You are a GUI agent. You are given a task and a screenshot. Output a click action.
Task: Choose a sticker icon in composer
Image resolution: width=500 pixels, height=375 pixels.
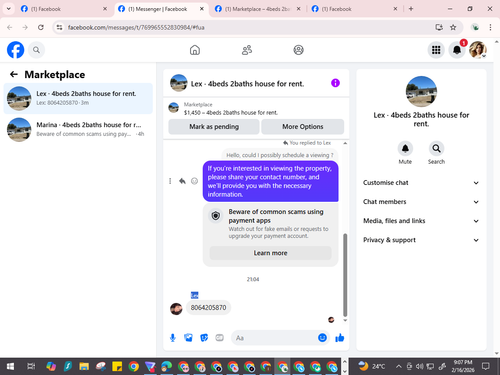(204, 338)
